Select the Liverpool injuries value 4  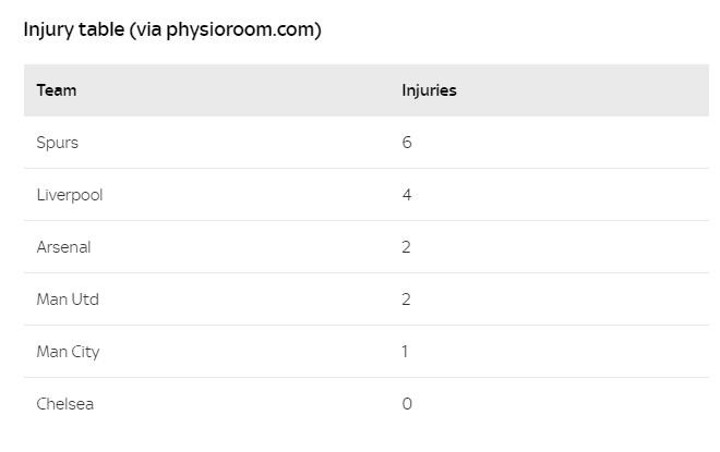[x=407, y=195]
